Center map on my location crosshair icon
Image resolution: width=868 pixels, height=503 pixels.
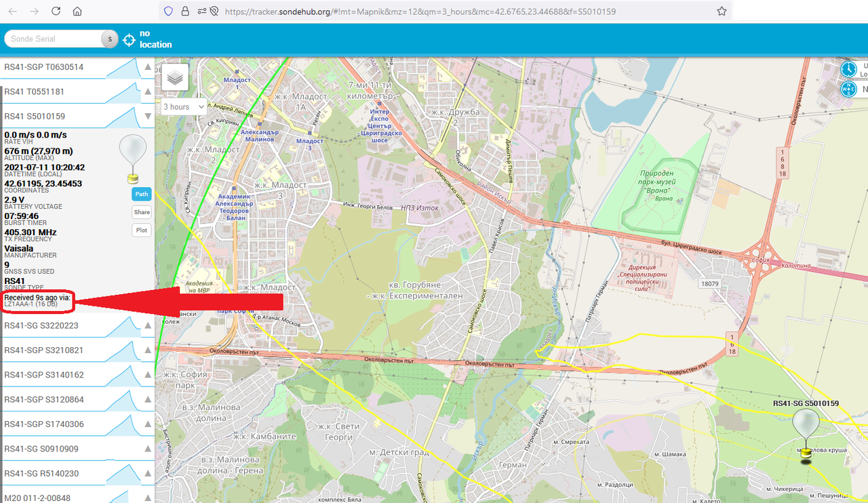[x=129, y=39]
